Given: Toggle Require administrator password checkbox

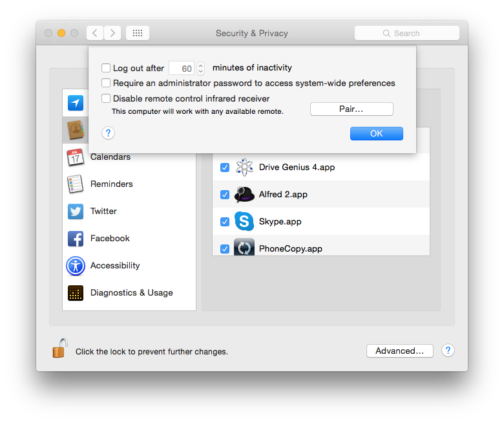Looking at the screenshot, I should pyautogui.click(x=106, y=83).
